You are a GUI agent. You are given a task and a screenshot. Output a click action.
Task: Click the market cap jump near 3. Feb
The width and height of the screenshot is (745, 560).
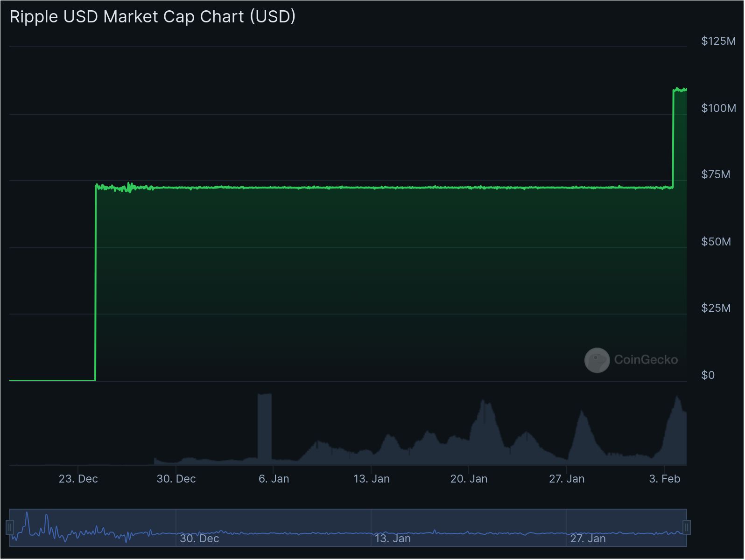click(673, 139)
